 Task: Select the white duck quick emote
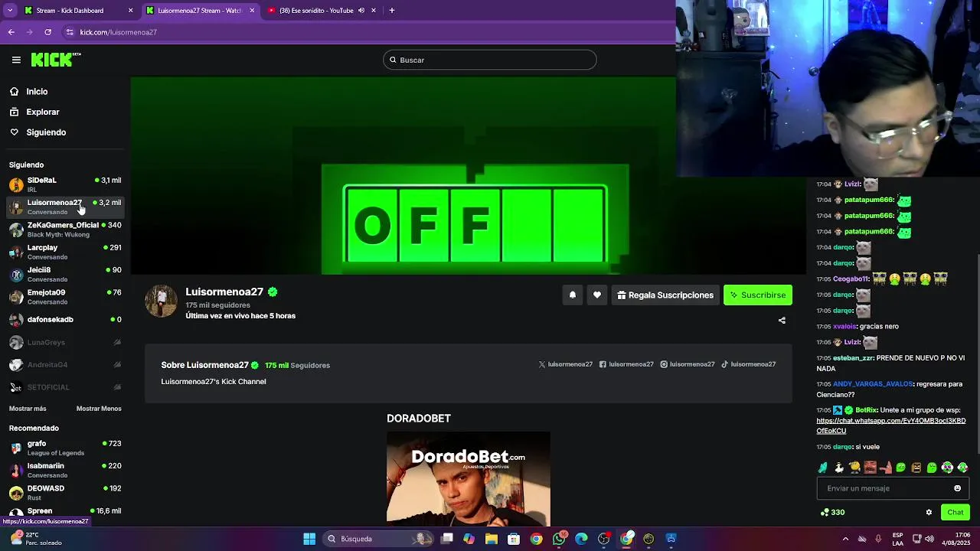[839, 468]
